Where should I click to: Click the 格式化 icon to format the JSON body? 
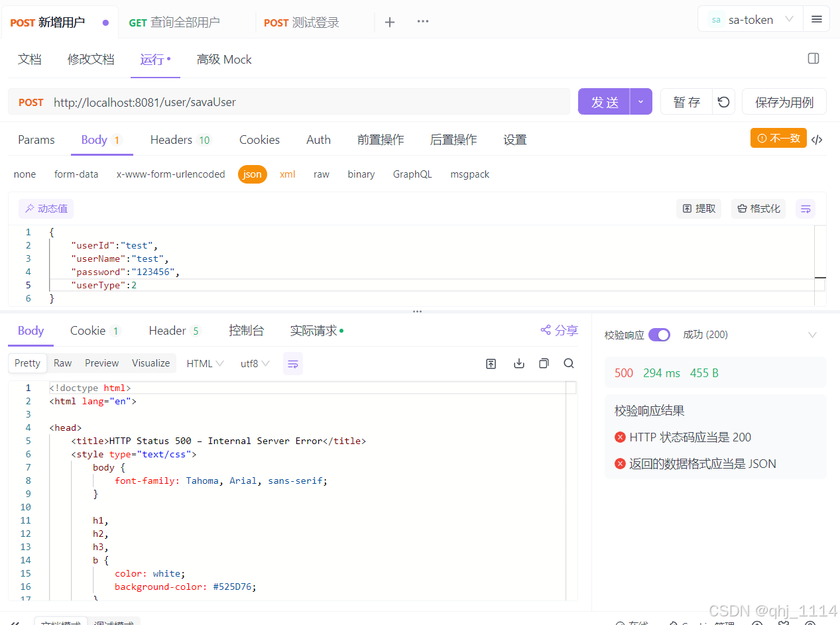pyautogui.click(x=758, y=208)
